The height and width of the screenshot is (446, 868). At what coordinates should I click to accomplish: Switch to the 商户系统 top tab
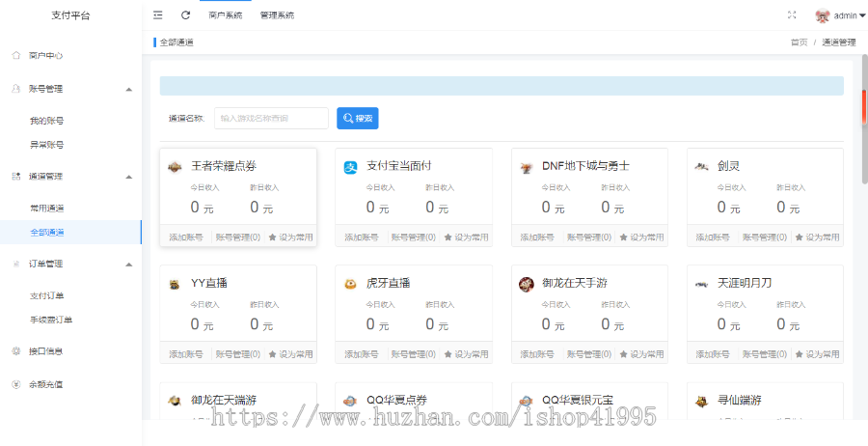[x=226, y=15]
